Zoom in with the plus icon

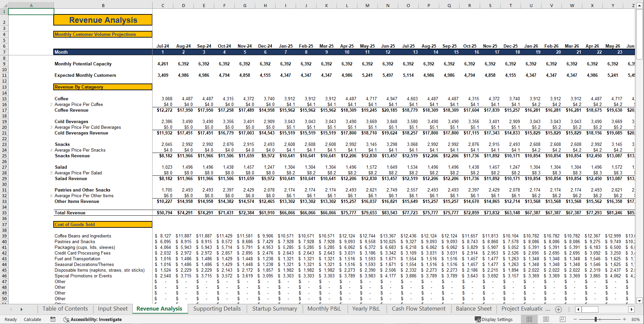point(624,319)
